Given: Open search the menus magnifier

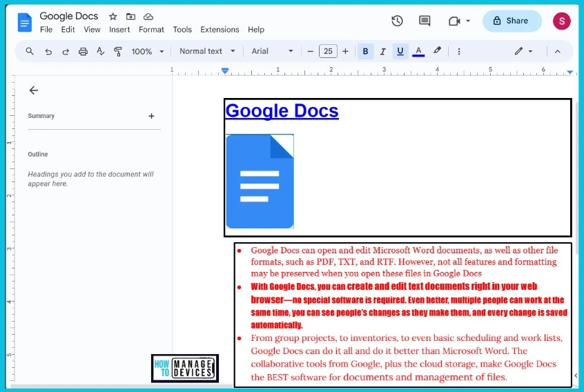Looking at the screenshot, I should pyautogui.click(x=30, y=51).
